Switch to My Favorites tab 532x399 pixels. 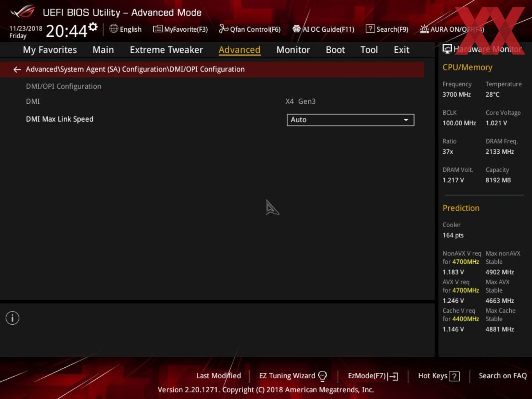click(50, 50)
